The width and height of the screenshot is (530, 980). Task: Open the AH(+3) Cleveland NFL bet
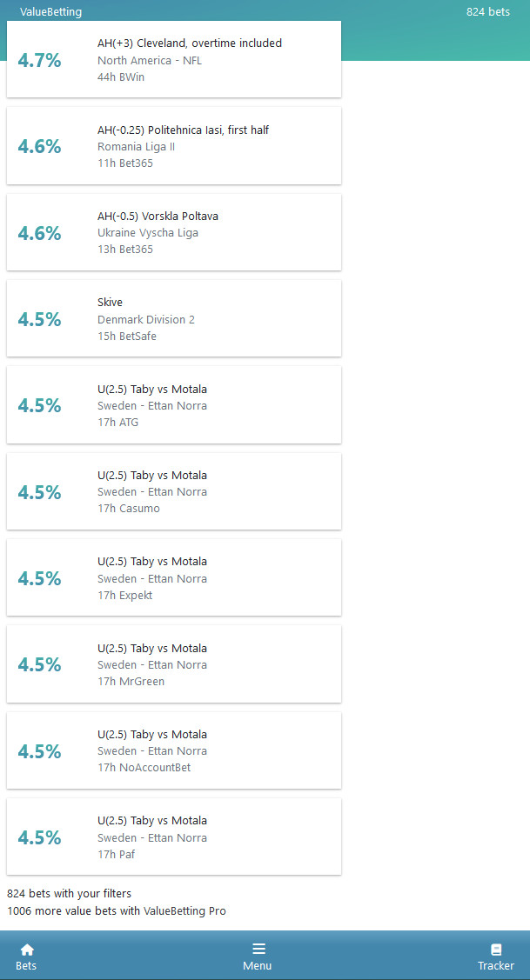[x=174, y=59]
